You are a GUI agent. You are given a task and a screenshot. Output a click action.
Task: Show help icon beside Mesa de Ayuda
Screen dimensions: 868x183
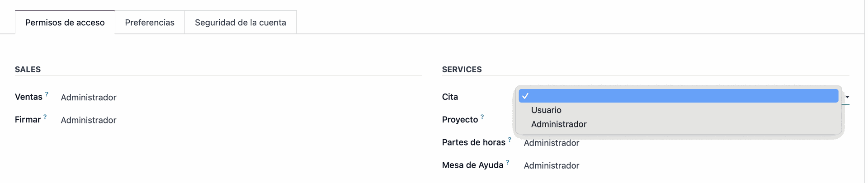pos(507,162)
